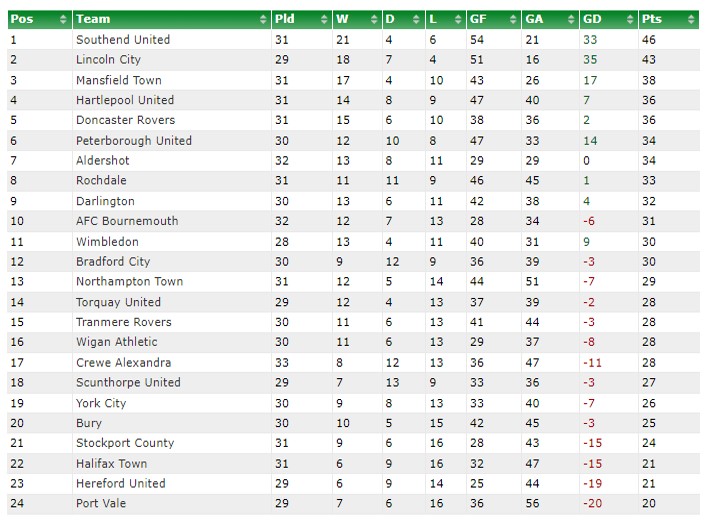Select the Lincoln City row name
The height and width of the screenshot is (524, 706).
[109, 59]
